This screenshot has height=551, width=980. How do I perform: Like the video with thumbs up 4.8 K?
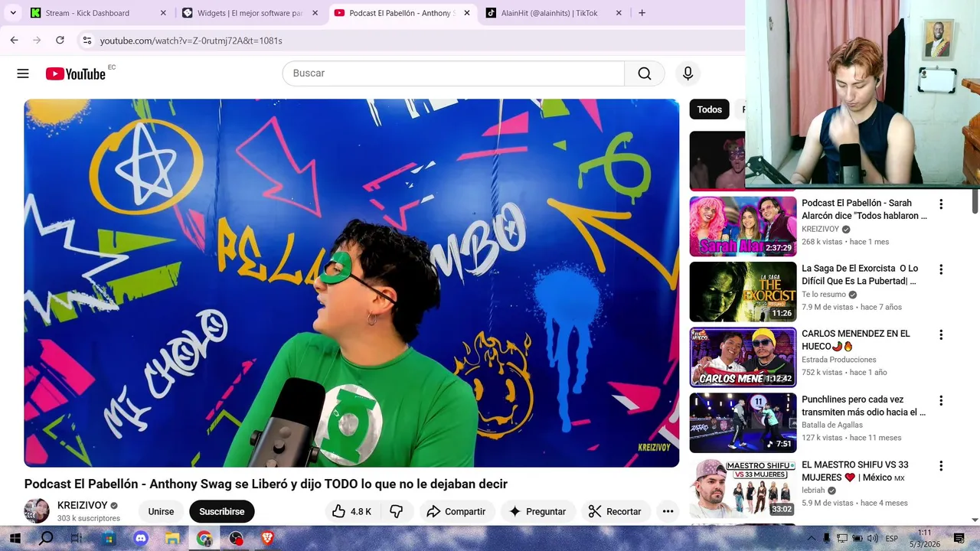click(352, 511)
